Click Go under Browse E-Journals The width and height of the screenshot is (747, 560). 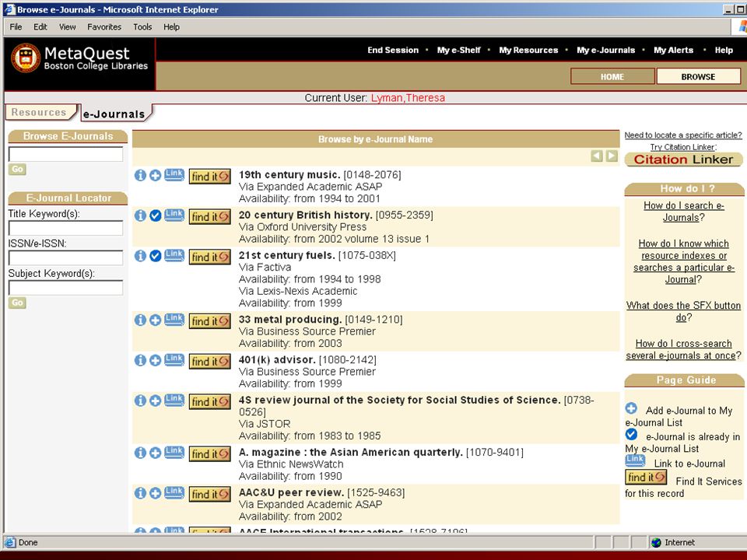point(17,169)
